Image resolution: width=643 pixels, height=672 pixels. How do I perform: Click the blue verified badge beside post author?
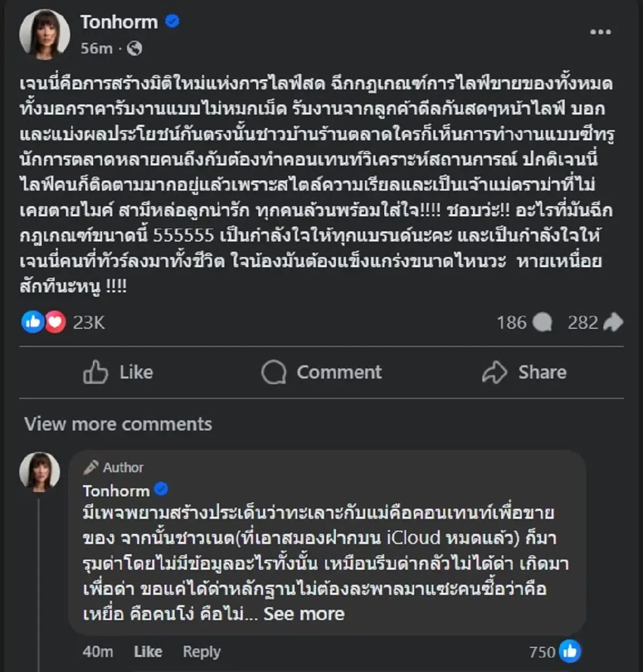point(172,21)
